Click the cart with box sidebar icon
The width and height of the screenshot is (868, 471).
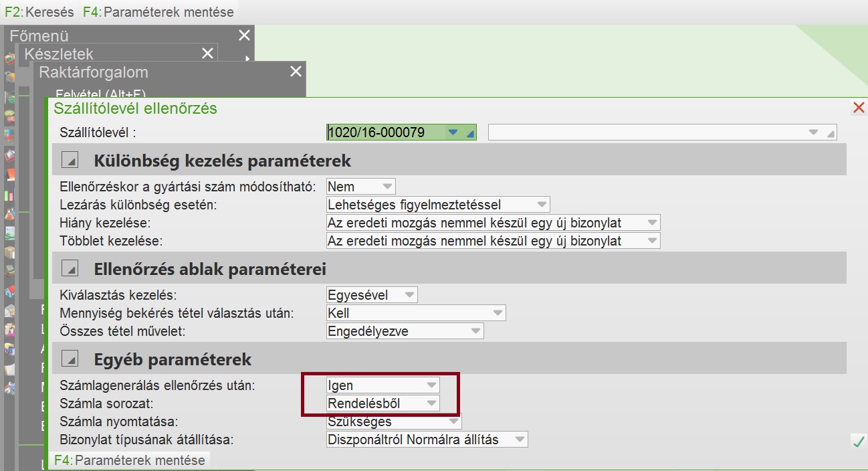click(x=9, y=78)
